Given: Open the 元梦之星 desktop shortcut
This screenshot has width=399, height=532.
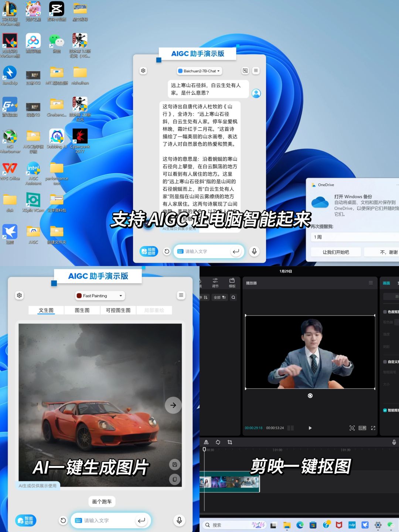Looking at the screenshot, I should point(33,12).
